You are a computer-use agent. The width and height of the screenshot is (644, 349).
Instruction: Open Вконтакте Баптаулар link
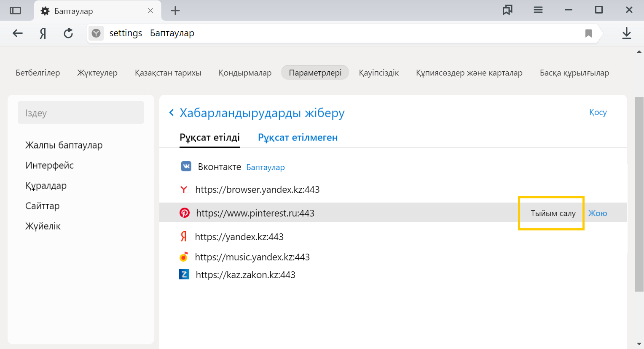(266, 168)
